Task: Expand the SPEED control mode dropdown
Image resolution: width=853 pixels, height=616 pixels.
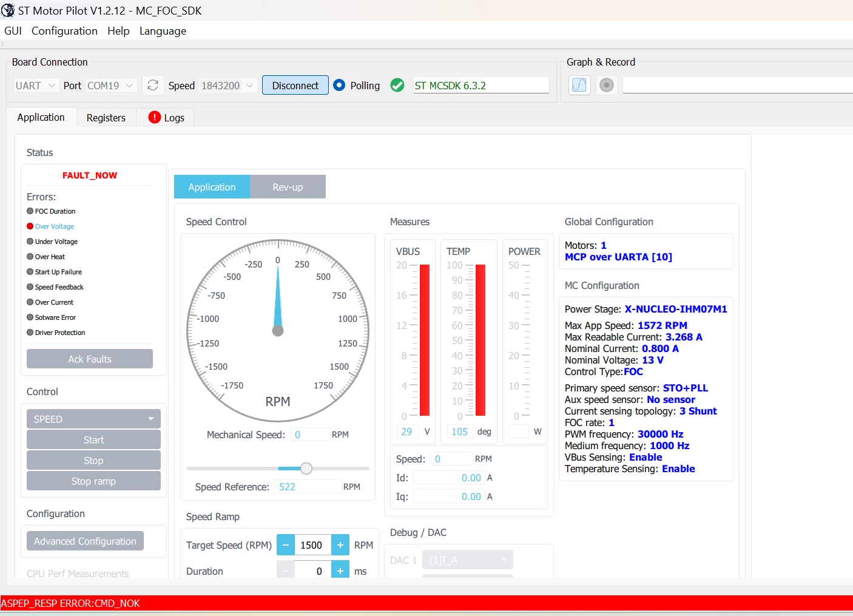Action: pos(93,419)
